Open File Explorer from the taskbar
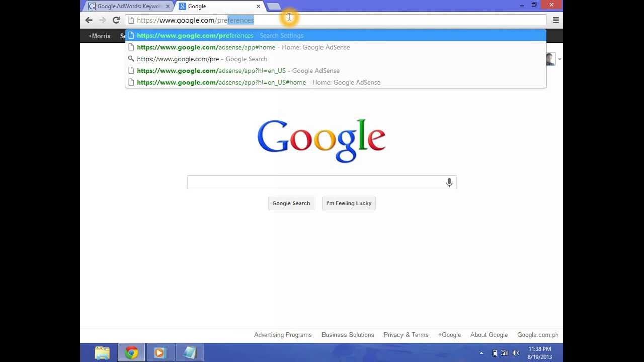The width and height of the screenshot is (644, 362). [x=102, y=353]
